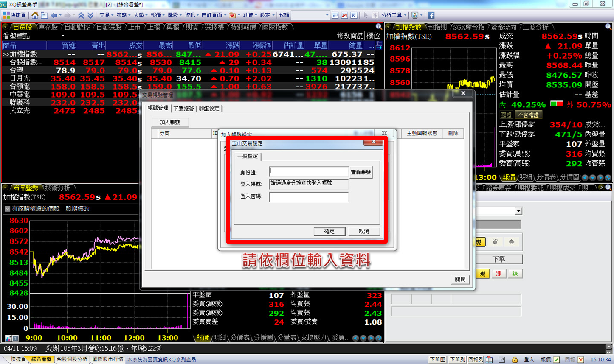Click the 下單 order button
This screenshot has width=614, height=364.
click(499, 259)
